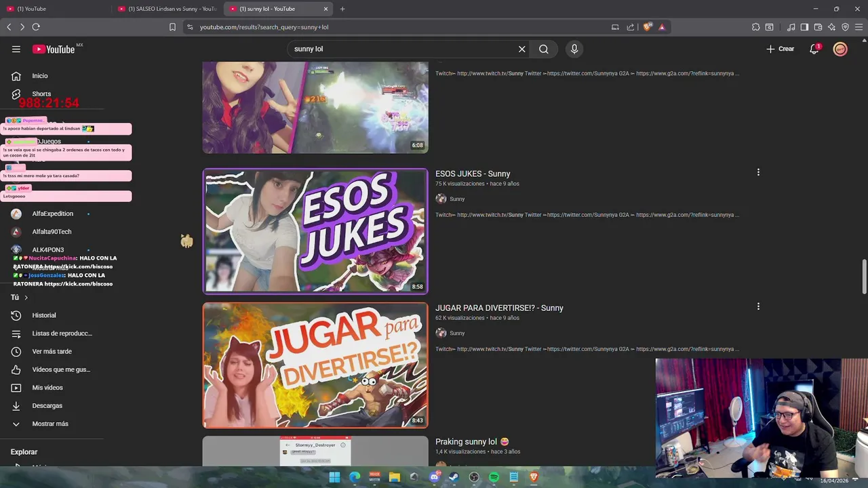
Task: Open ESOS JUKES - Sunny title
Action: pos(473,174)
